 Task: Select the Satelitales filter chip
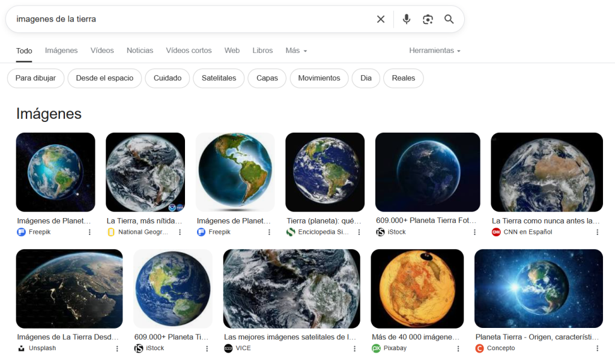[x=219, y=78]
